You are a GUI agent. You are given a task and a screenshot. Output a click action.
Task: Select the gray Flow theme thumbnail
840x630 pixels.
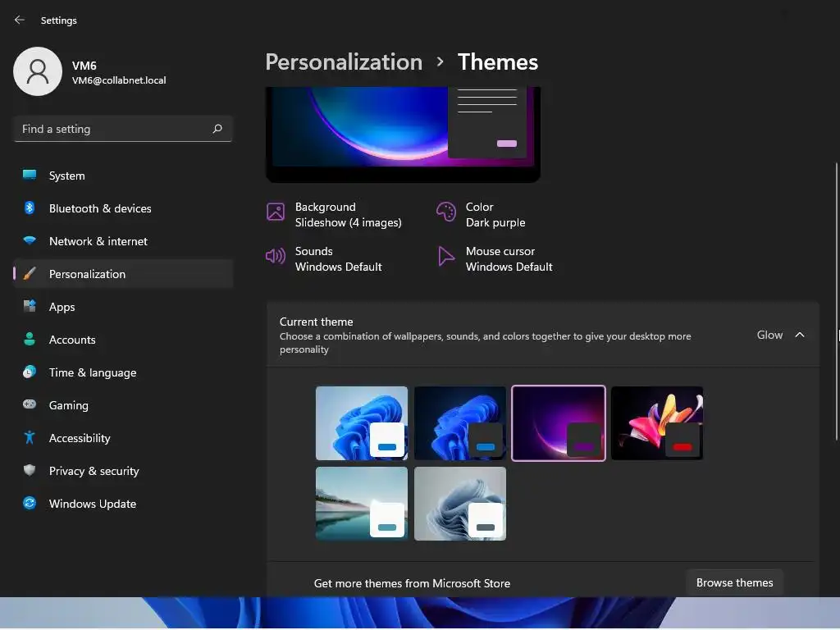coord(460,504)
